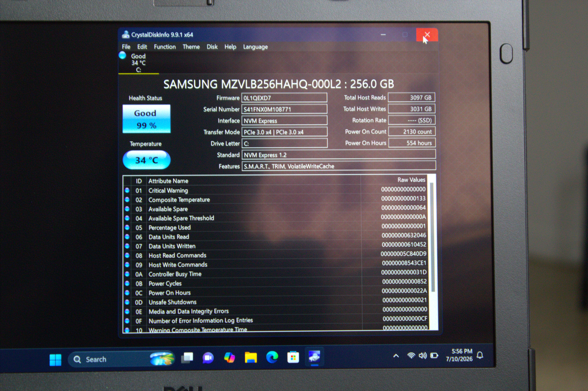Click the 34 °C temperature button
Viewport: 588px width, 391px height.
click(x=146, y=160)
